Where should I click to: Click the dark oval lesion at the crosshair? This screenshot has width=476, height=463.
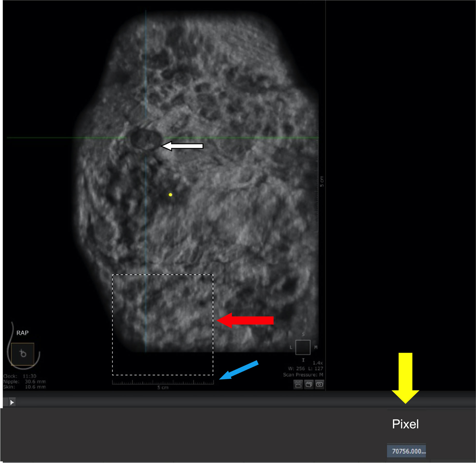pyautogui.click(x=146, y=139)
